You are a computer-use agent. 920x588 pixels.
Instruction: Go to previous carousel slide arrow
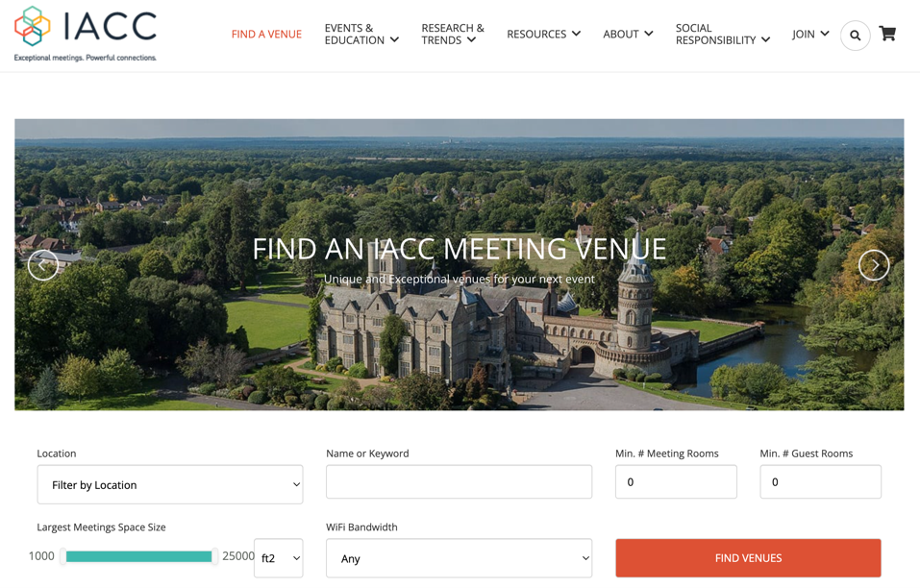coord(43,265)
